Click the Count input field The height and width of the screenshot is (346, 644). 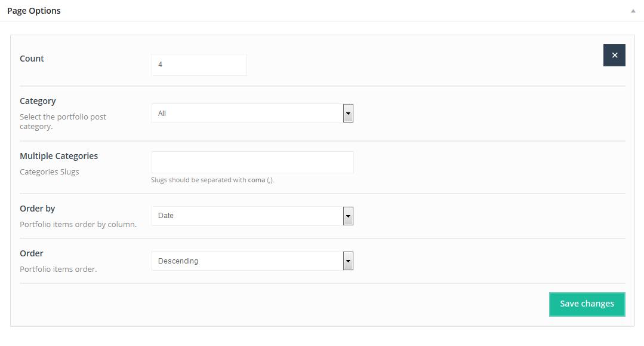[199, 65]
